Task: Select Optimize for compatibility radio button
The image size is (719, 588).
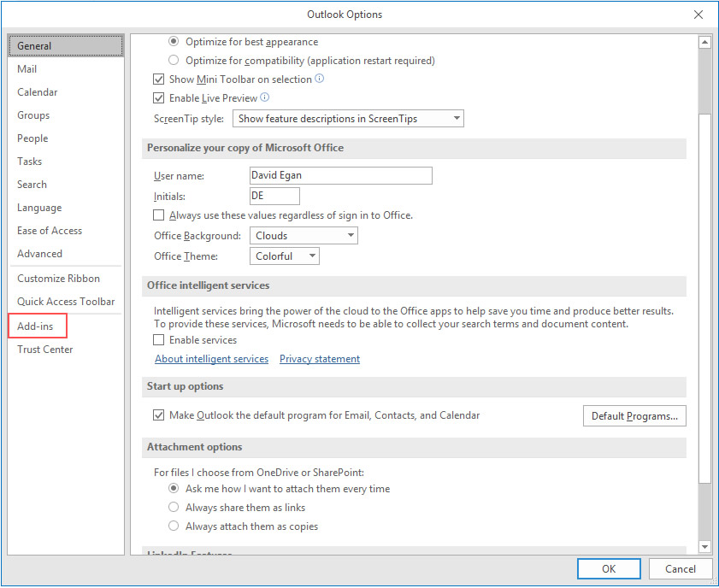Action: [174, 60]
